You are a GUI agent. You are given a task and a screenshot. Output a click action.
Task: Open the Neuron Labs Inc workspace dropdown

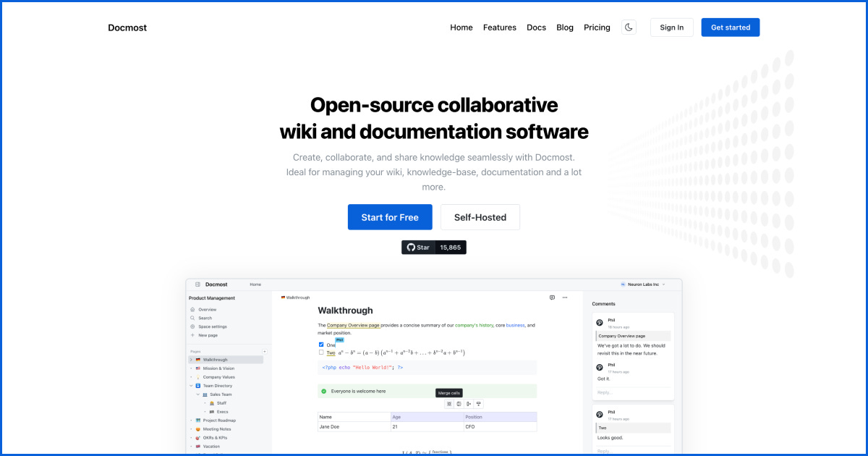(x=644, y=284)
